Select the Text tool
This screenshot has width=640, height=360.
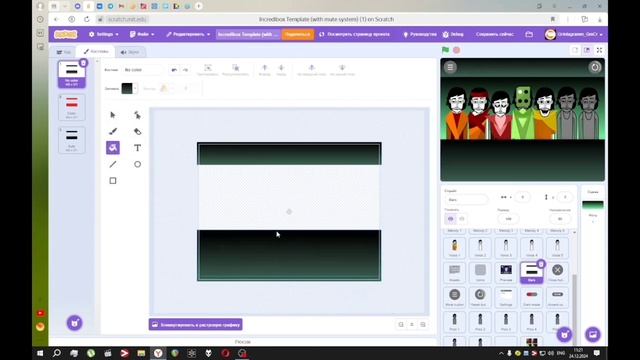[x=137, y=148]
